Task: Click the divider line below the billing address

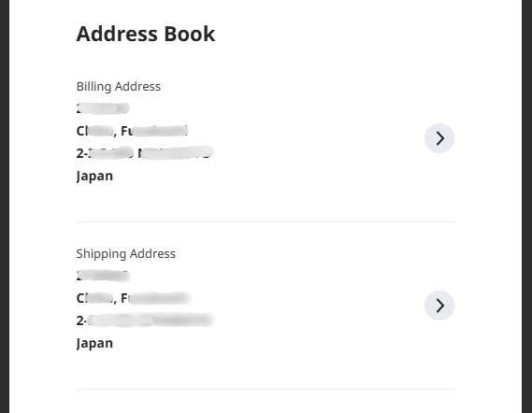Action: (x=266, y=221)
